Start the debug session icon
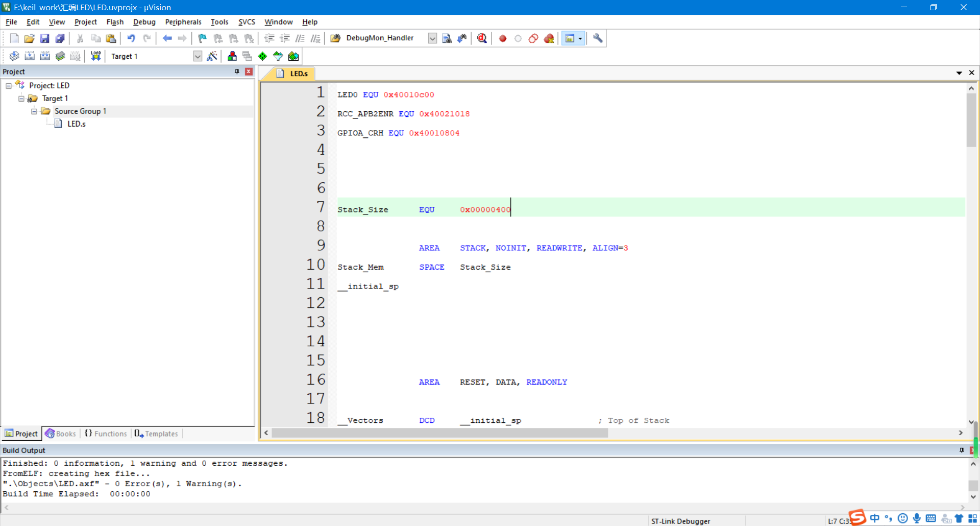980x526 pixels. [x=482, y=38]
